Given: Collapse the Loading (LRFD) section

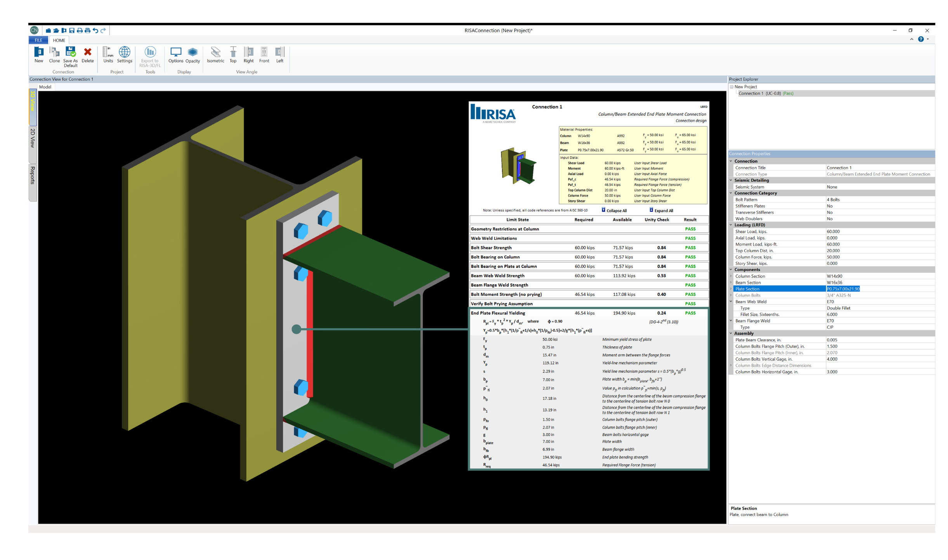Looking at the screenshot, I should pyautogui.click(x=731, y=225).
